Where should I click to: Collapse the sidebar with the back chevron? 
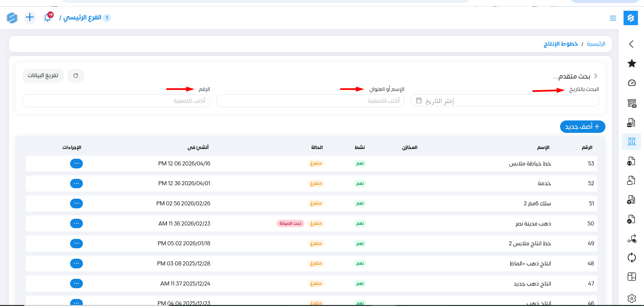[631, 44]
